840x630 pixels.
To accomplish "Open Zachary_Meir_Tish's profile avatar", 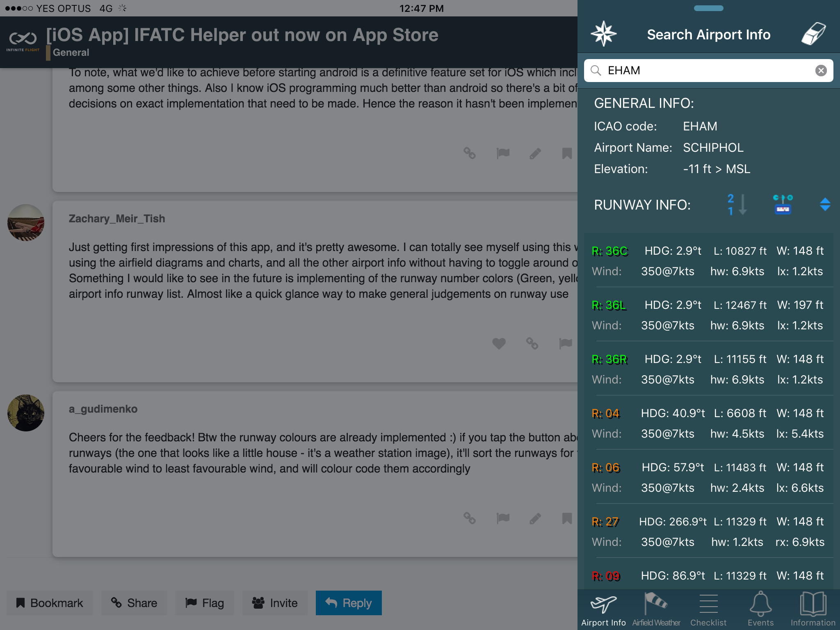I will 26,223.
